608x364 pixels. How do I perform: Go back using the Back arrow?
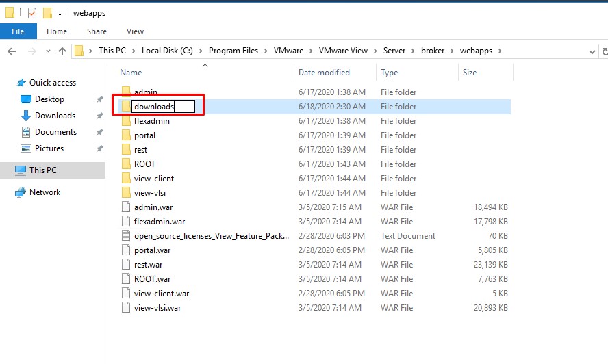click(12, 51)
